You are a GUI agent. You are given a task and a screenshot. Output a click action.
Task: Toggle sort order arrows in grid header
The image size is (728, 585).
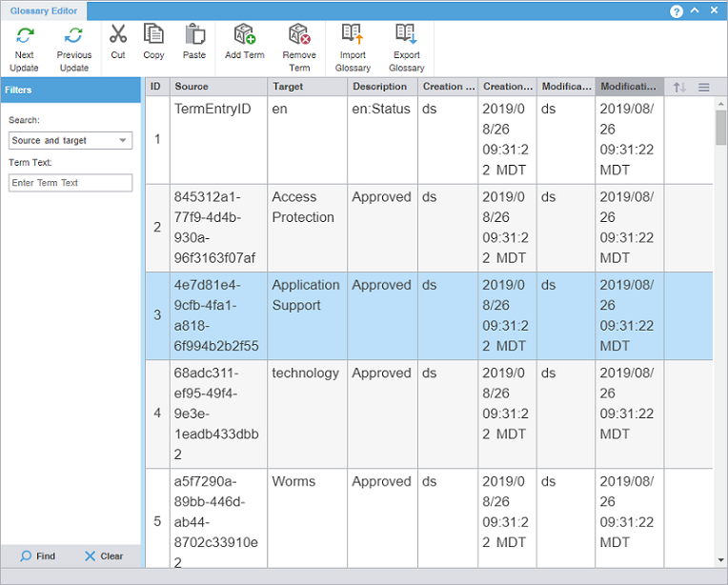[x=679, y=88]
